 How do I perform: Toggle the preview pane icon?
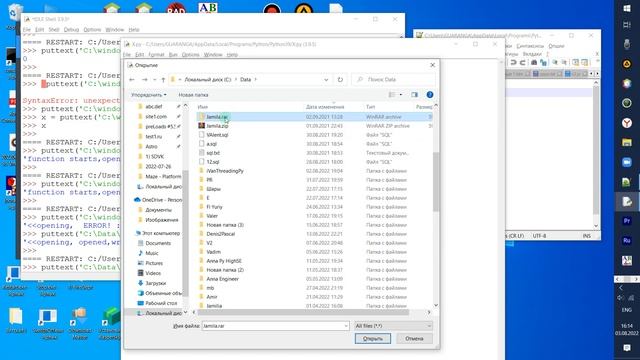tap(414, 95)
